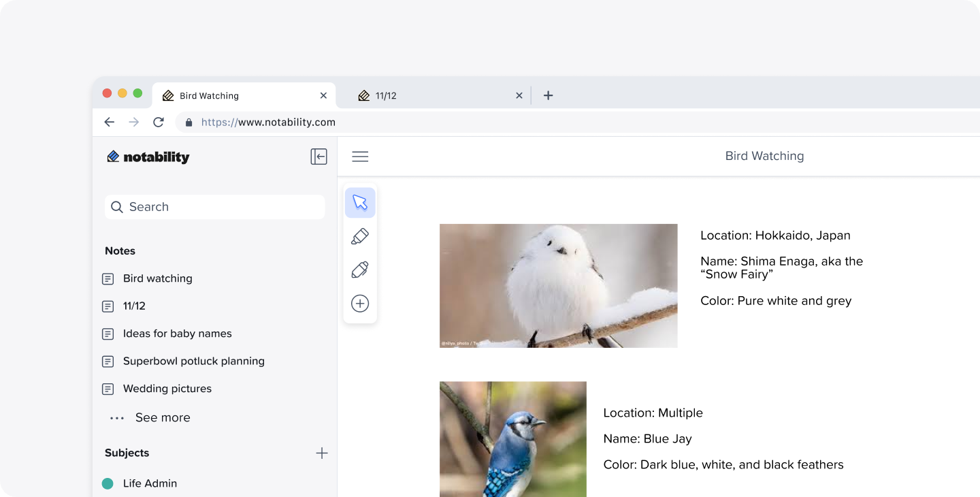This screenshot has height=497, width=980.
Task: Open the 11/12 note in sidebar
Action: click(134, 306)
